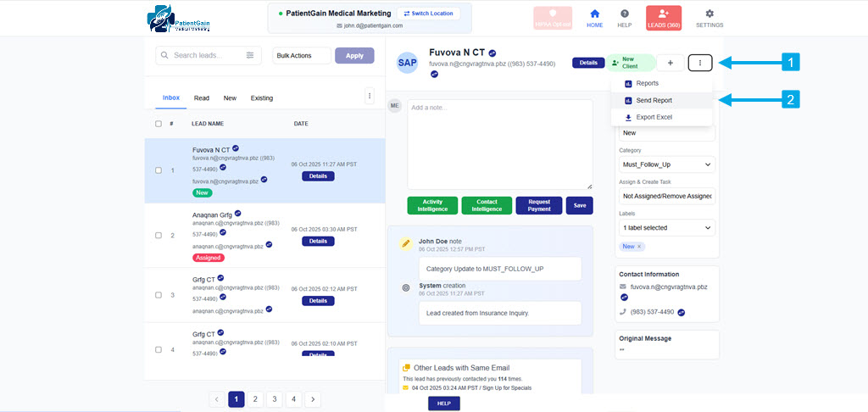The image size is (868, 412).
Task: Check the box for lead 1 Fuvova N CT
Action: coord(159,170)
